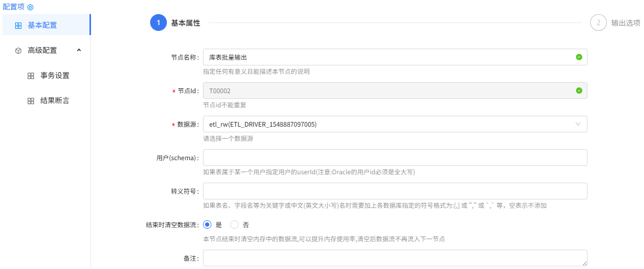Click the grid icon next to 基本配置
This screenshot has height=269, width=644.
click(x=18, y=25)
